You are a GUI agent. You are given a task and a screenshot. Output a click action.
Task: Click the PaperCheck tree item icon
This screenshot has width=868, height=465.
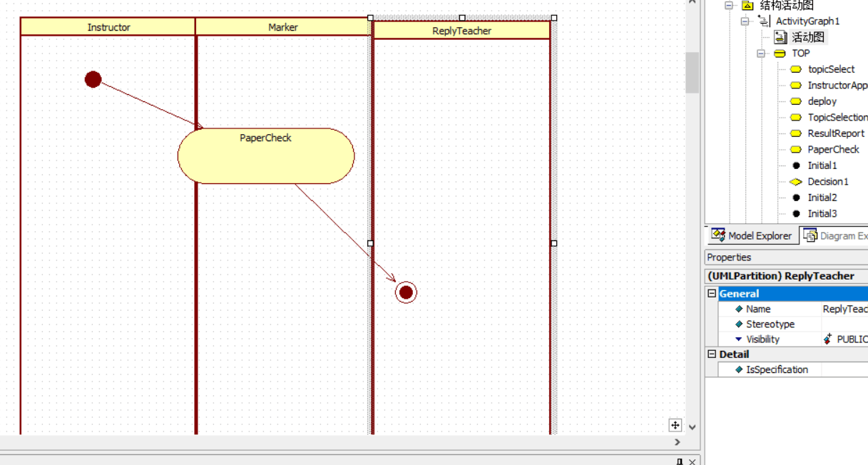(796, 150)
